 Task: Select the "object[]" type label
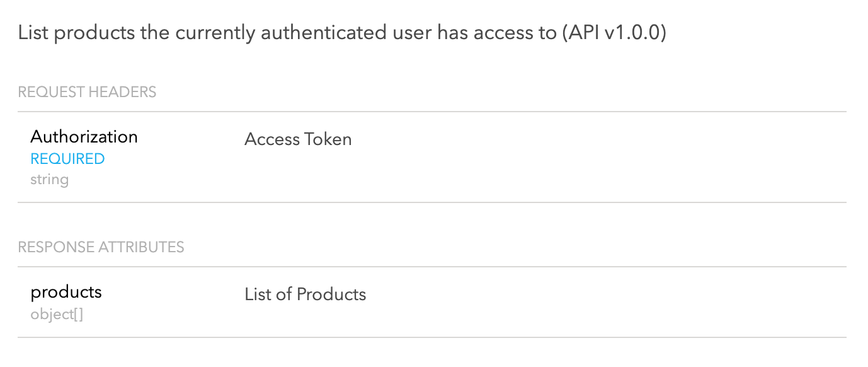click(x=57, y=314)
